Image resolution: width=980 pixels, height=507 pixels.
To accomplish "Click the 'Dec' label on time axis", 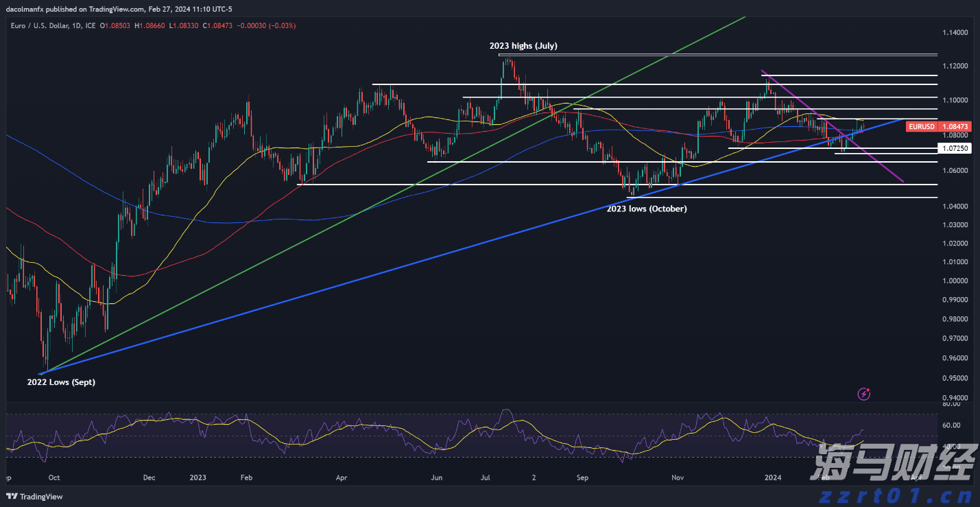I will point(150,477).
